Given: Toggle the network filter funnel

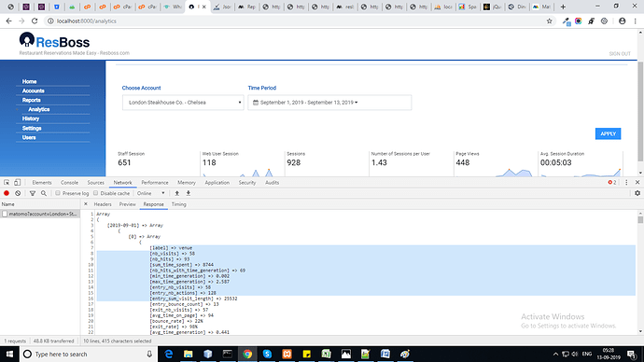Looking at the screenshot, I should [33, 193].
